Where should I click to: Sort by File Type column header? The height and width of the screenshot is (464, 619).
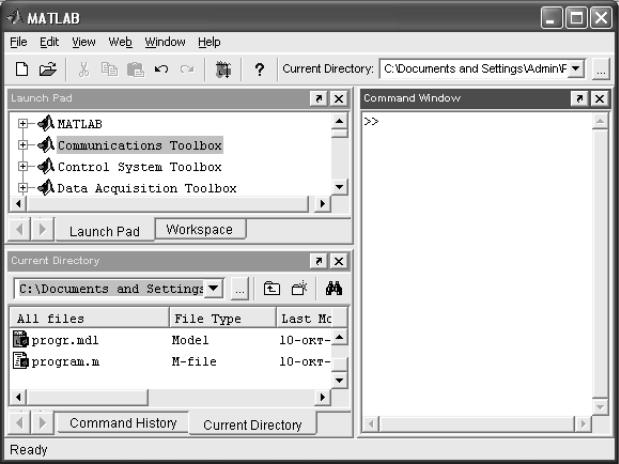[x=223, y=318]
